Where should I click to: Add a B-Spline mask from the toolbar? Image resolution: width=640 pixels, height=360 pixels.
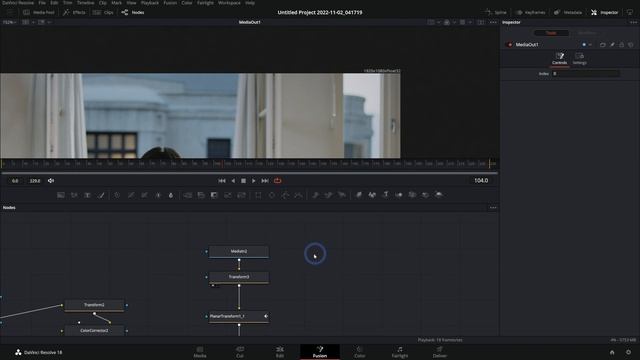click(x=299, y=195)
